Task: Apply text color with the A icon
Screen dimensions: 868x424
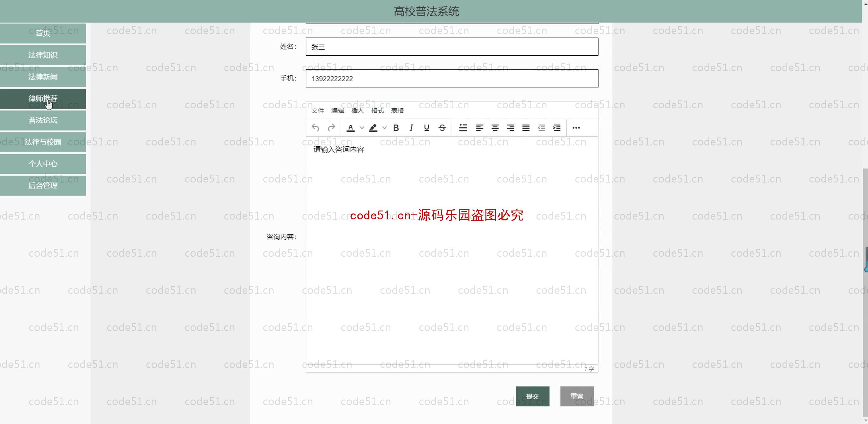Action: point(351,128)
